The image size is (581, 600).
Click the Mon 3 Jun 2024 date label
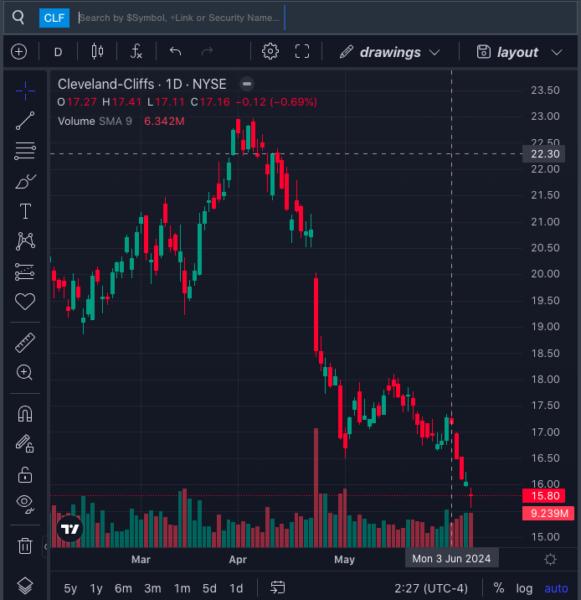pos(451,559)
